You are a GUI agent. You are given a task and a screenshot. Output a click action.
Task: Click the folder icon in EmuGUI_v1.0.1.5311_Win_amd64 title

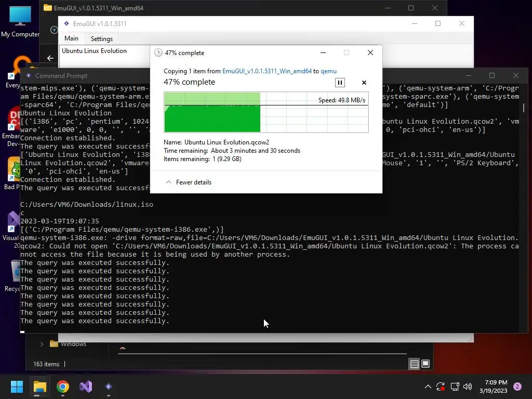pos(47,8)
